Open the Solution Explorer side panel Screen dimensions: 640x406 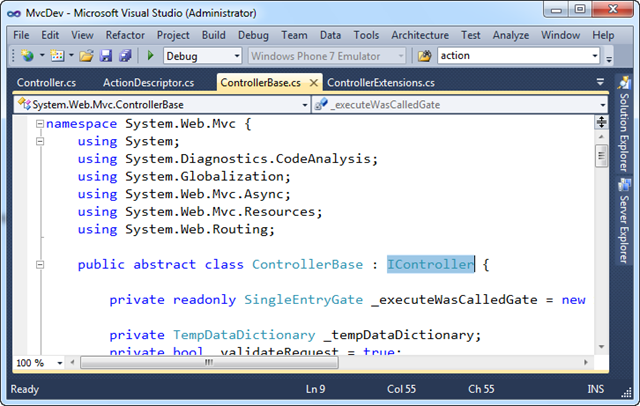point(624,124)
